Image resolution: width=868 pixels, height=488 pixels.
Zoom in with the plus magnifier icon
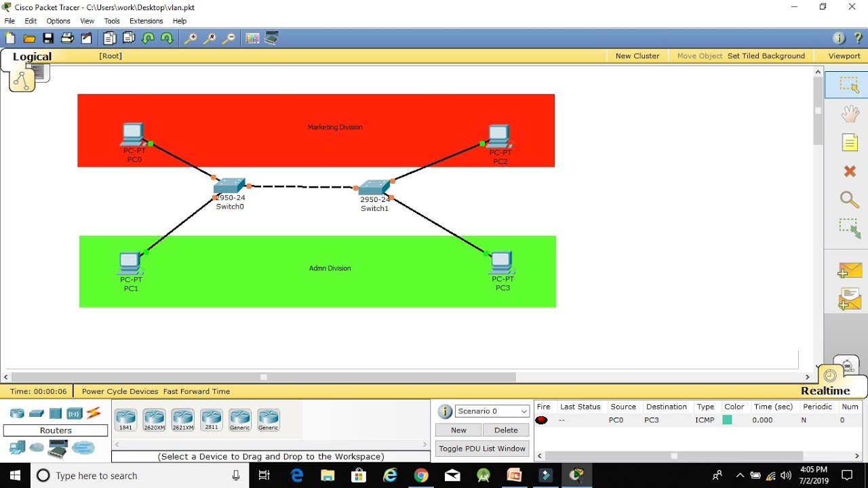[191, 39]
